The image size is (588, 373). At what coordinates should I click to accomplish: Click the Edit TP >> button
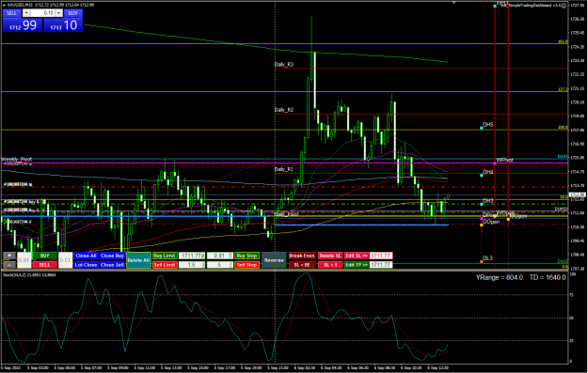coord(357,265)
